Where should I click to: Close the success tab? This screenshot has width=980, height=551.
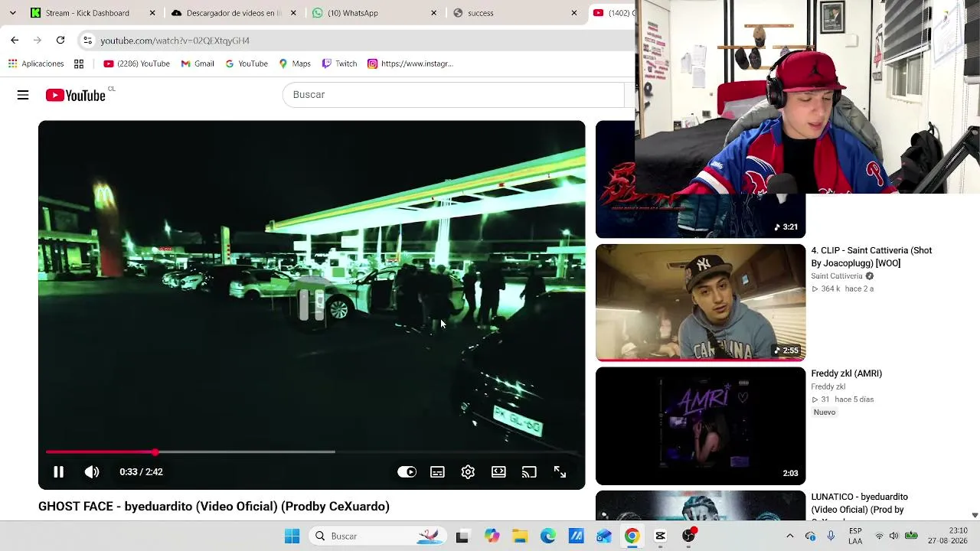pyautogui.click(x=574, y=13)
